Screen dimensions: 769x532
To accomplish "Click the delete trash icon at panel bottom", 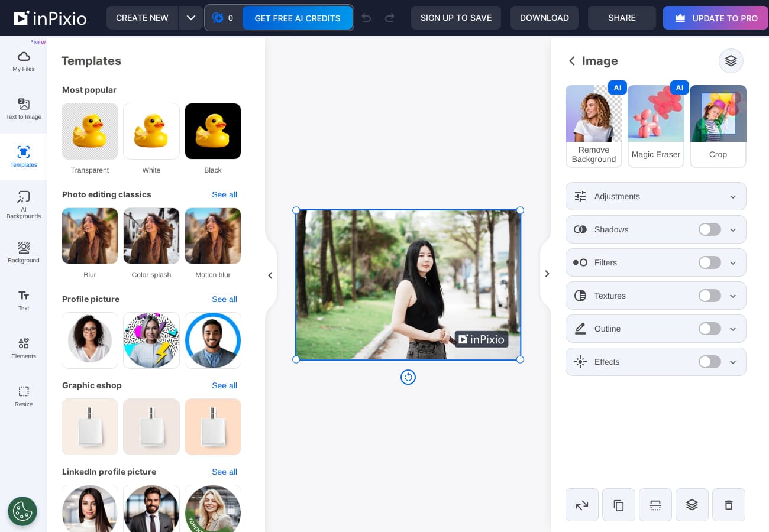I will tap(729, 505).
